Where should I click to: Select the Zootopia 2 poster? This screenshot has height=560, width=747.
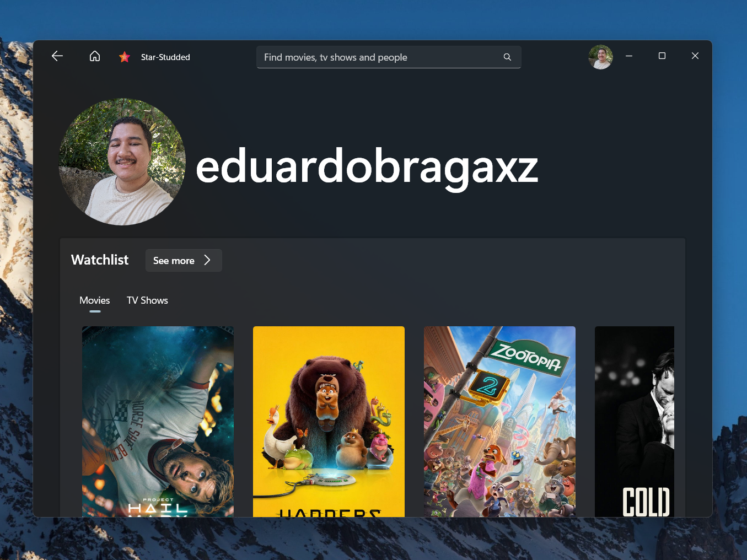tap(499, 422)
